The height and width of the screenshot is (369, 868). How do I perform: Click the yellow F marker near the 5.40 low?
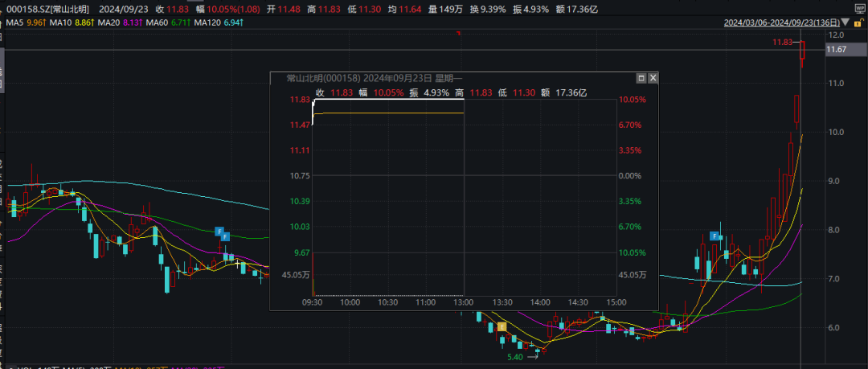(502, 326)
